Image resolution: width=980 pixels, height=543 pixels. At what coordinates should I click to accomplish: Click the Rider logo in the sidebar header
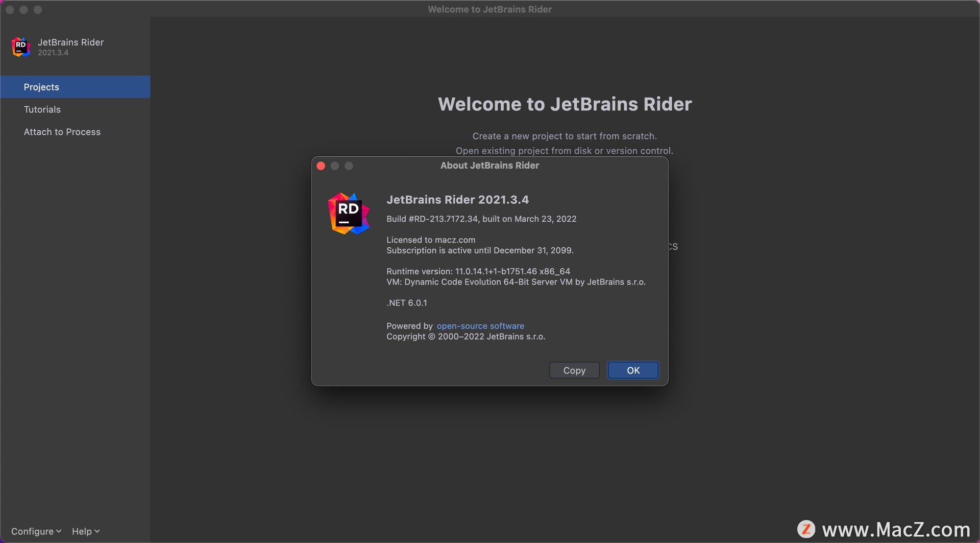tap(21, 47)
